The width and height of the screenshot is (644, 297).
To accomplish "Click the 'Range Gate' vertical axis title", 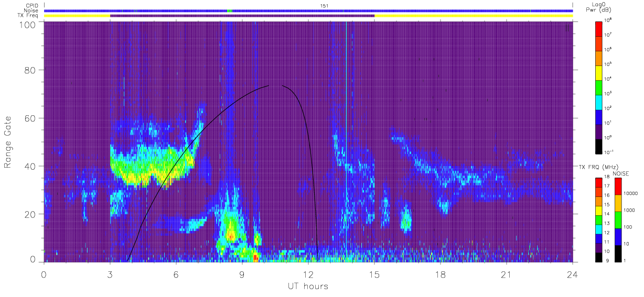I will click(8, 142).
